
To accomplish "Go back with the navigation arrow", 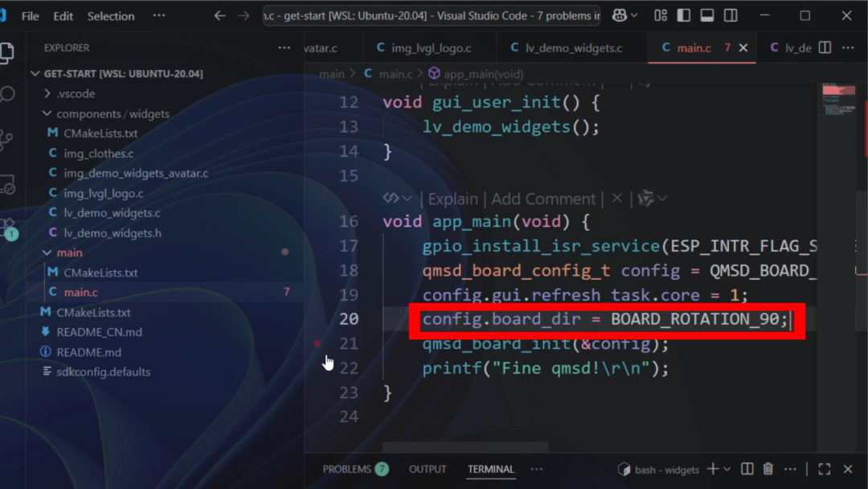I will click(219, 16).
